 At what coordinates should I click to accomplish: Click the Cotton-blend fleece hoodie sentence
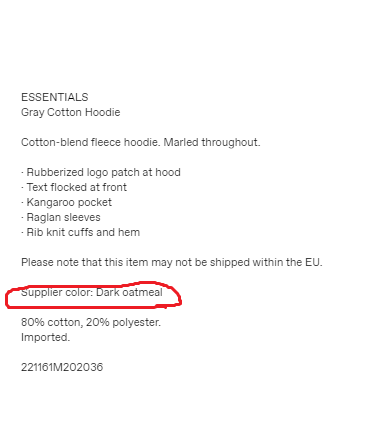tap(91, 142)
